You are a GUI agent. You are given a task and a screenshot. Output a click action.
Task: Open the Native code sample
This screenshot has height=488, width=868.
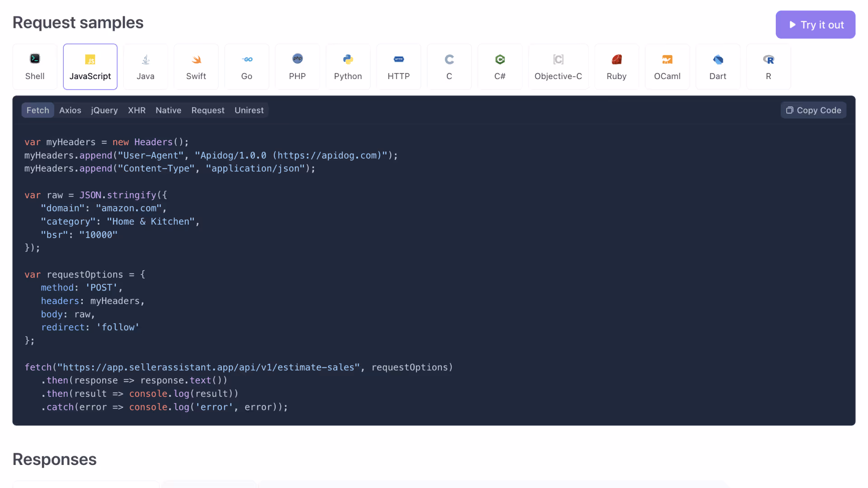(x=168, y=110)
